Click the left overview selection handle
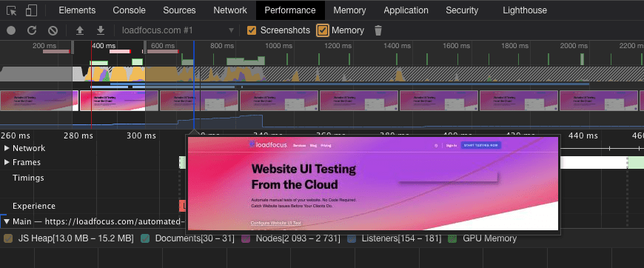644x268 pixels. tap(73, 47)
